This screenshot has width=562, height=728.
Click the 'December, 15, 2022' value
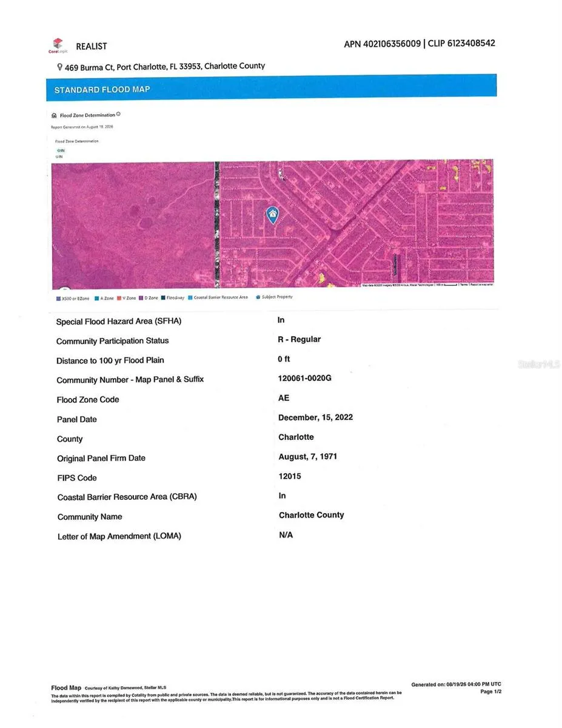316,417
